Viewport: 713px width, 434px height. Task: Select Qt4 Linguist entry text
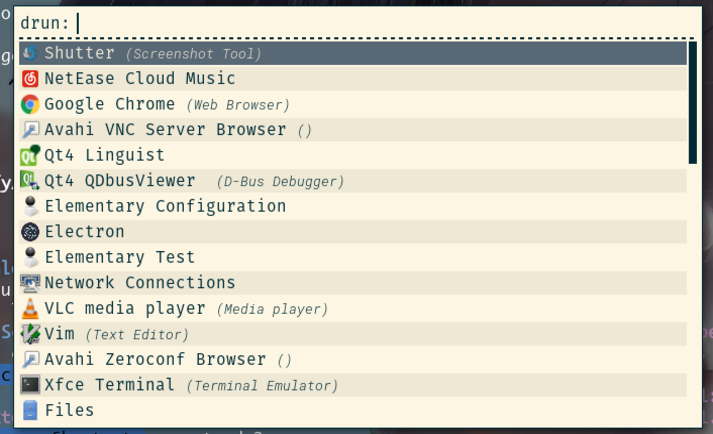click(x=105, y=155)
